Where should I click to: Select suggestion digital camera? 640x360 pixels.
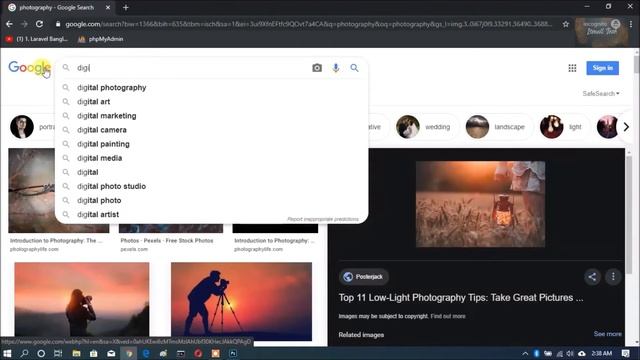[x=211, y=130]
